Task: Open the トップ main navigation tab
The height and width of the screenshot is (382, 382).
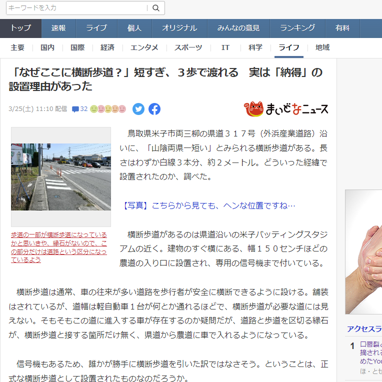Action: pos(21,28)
